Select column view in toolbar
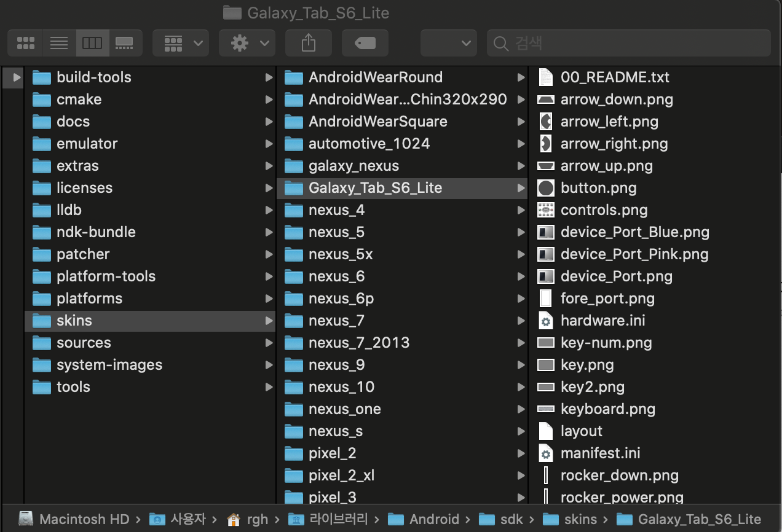The image size is (782, 532). pyautogui.click(x=92, y=43)
